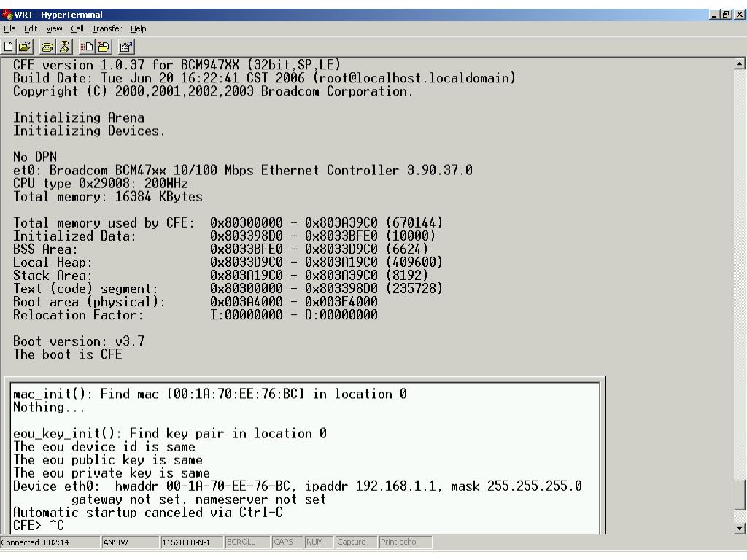The height and width of the screenshot is (560, 747).
Task: Click 'gateway not set, nameserver not set'
Action: click(198, 500)
